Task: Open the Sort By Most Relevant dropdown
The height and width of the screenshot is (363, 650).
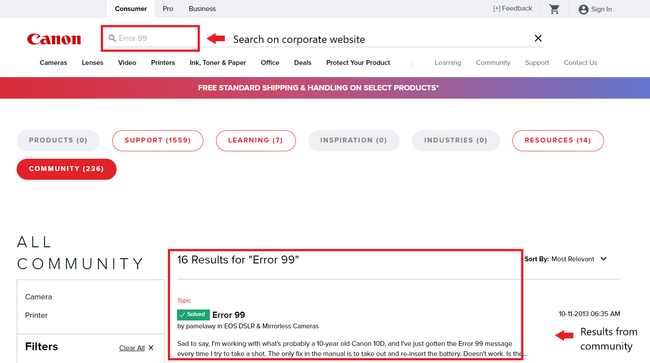Action: click(566, 259)
